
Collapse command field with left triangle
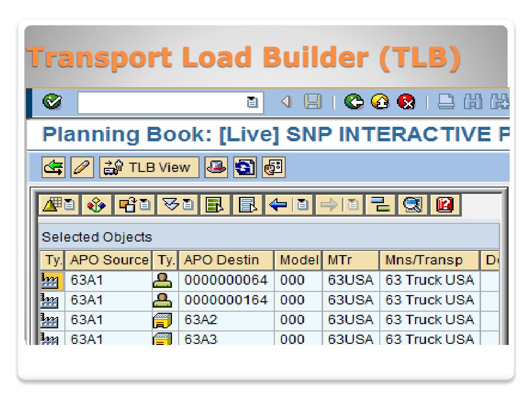tap(287, 101)
